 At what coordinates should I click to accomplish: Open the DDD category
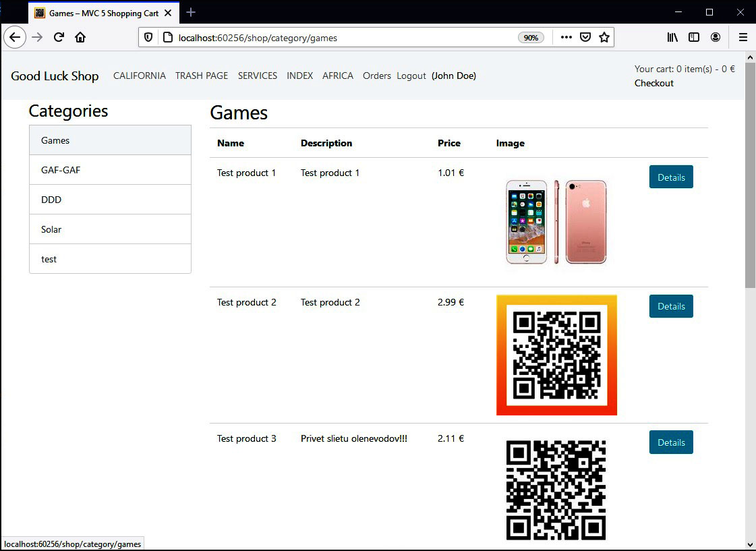[111, 200]
